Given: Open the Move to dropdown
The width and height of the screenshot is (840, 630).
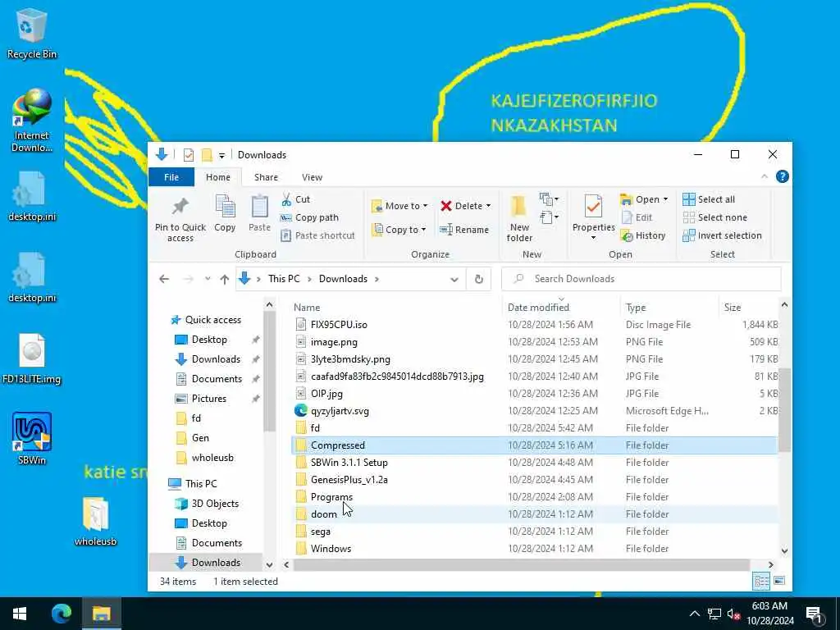Looking at the screenshot, I should point(399,206).
